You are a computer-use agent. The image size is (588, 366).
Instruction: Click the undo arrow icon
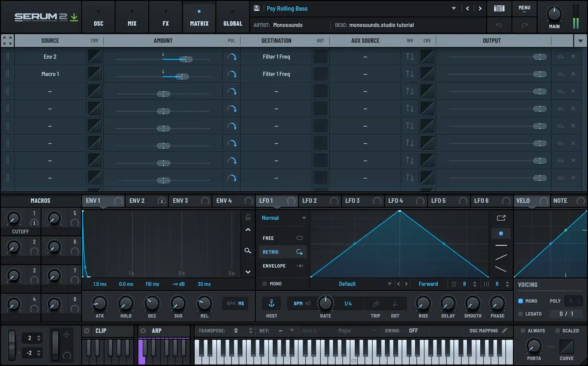(499, 25)
